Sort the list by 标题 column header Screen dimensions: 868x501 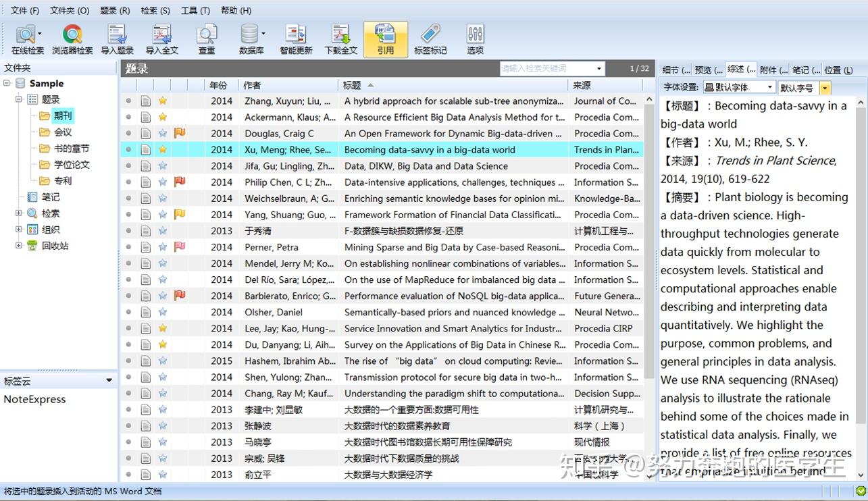point(453,85)
